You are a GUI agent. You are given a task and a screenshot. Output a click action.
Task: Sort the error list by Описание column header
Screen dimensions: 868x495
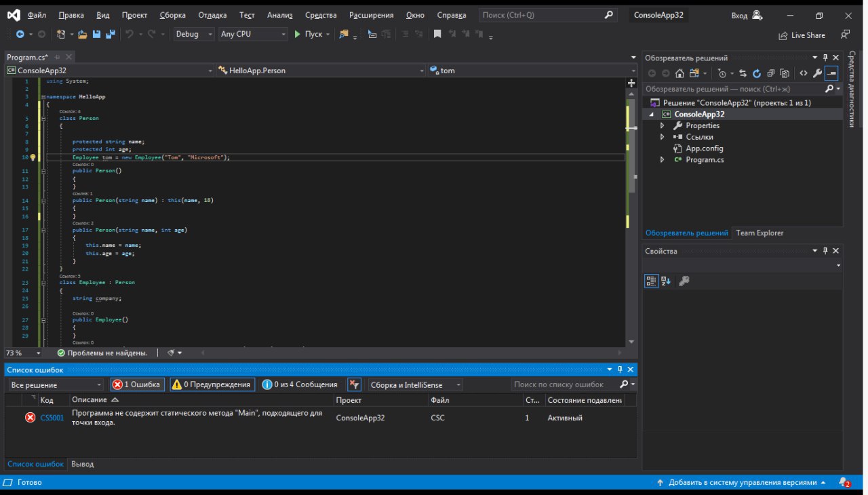tap(201, 401)
